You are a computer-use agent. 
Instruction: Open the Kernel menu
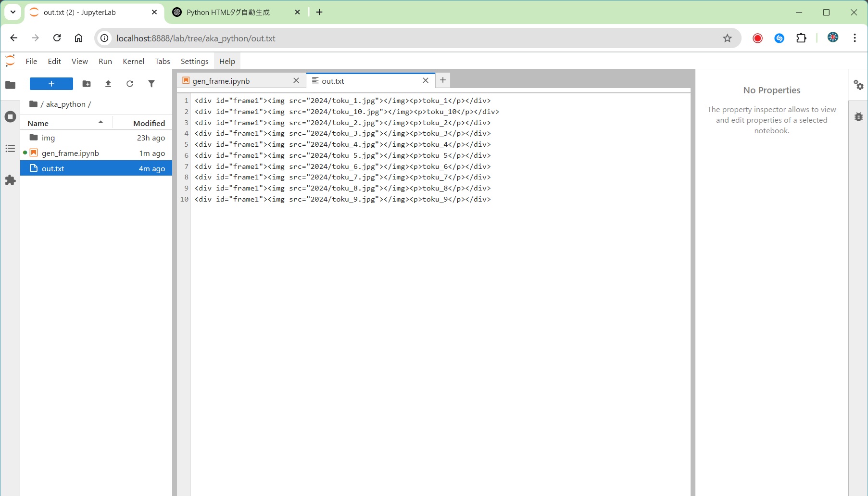tap(133, 61)
